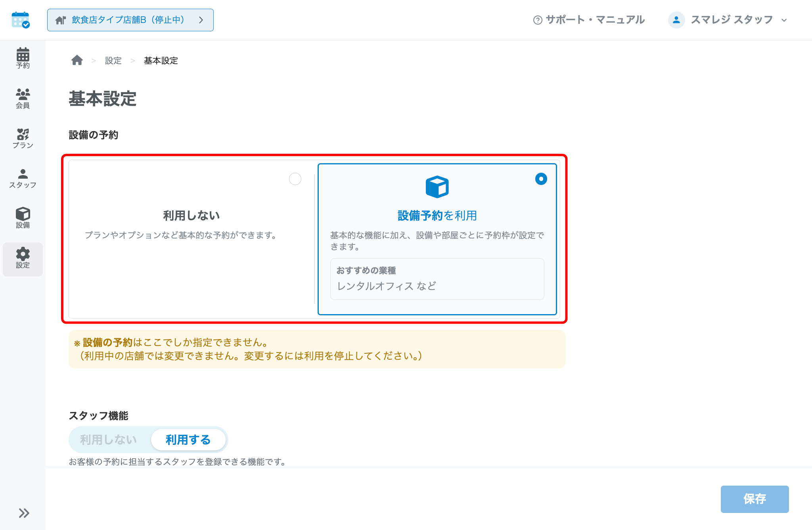Set スタッフ機能 toggle to 利用する
Image resolution: width=812 pixels, height=530 pixels.
188,440
